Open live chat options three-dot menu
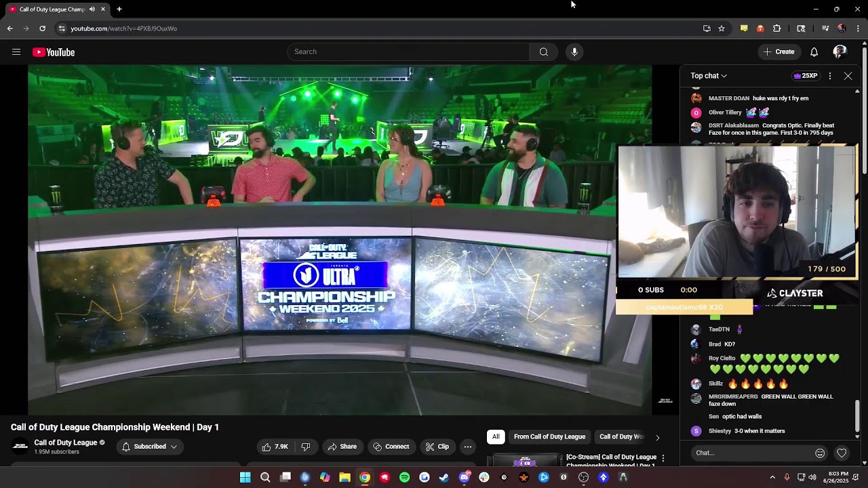 (830, 76)
